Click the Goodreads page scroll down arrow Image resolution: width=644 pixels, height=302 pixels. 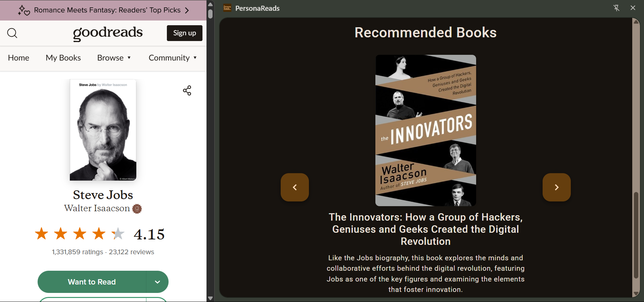pos(211,298)
